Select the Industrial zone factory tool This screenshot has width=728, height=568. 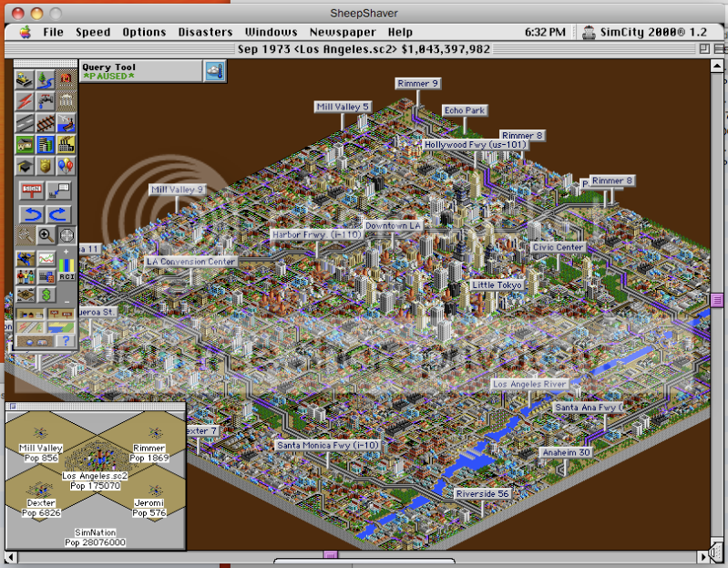(x=66, y=144)
